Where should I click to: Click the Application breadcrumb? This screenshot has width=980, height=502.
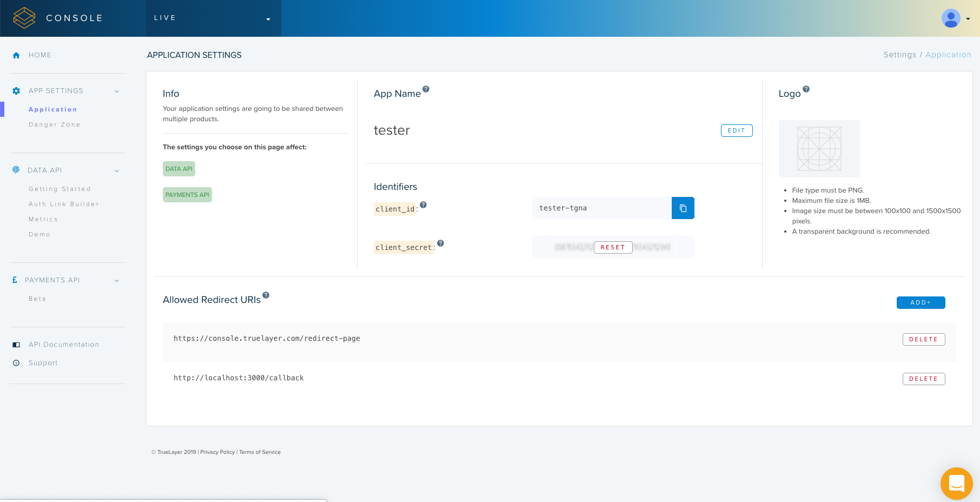click(x=948, y=55)
